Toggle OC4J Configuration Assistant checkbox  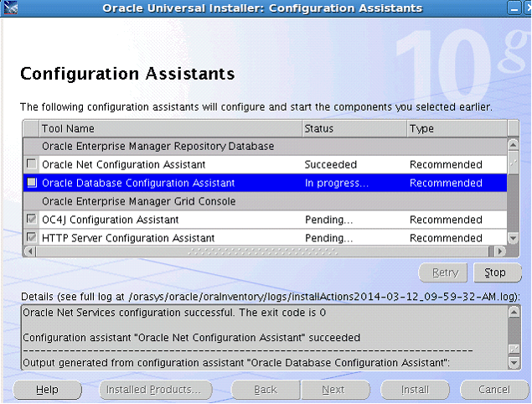point(31,220)
